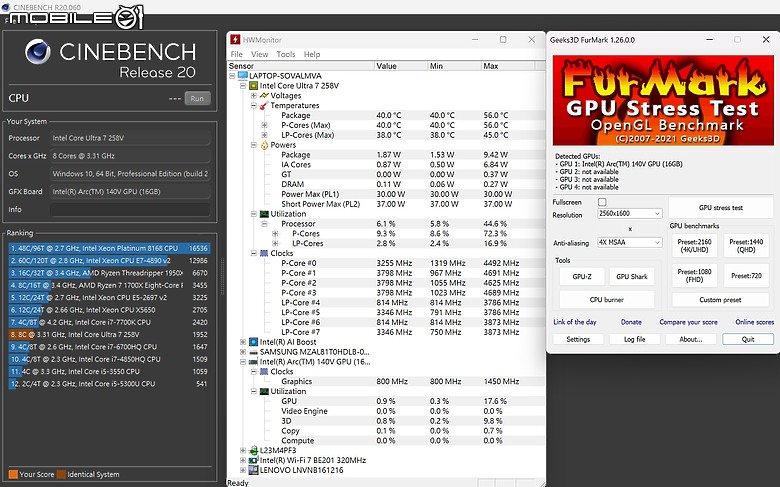Launch GPU-Z from FurMark Tools
This screenshot has height=487, width=780.
click(582, 277)
